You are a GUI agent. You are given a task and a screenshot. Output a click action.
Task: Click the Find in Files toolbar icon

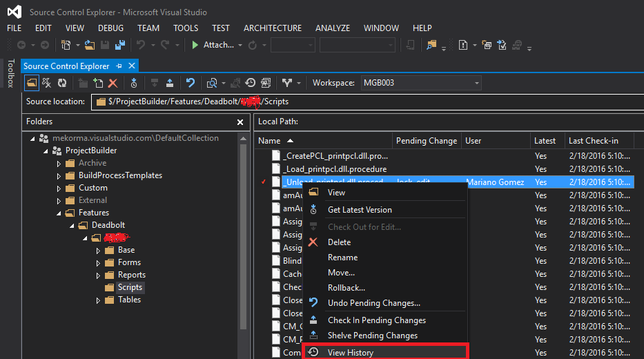click(x=431, y=45)
